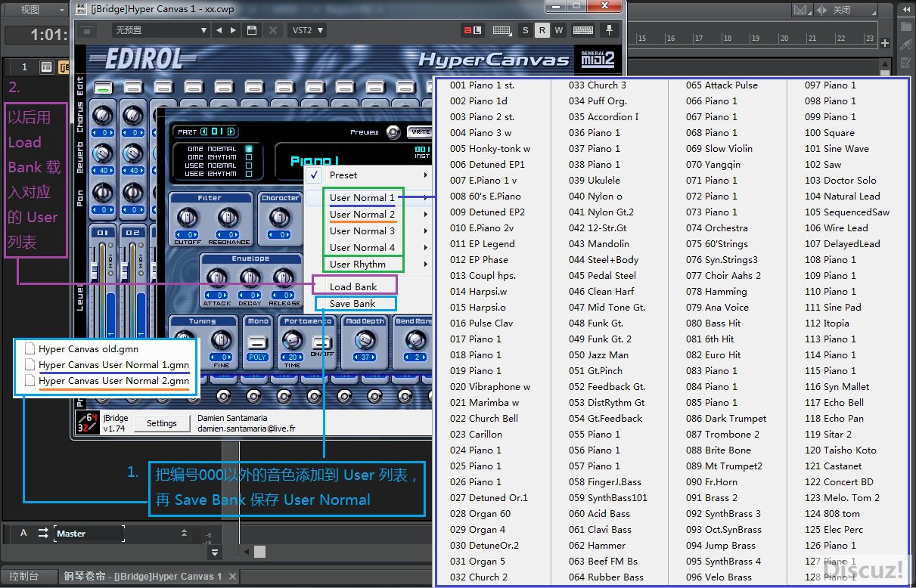916x588 pixels.
Task: Select Load Bank menu entry
Action: (x=353, y=286)
